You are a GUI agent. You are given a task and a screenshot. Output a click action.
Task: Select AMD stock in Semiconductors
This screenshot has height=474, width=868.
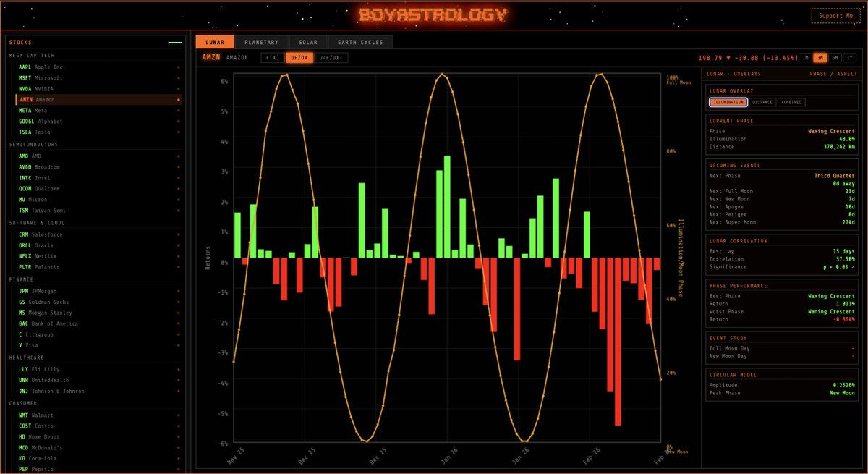[98, 156]
